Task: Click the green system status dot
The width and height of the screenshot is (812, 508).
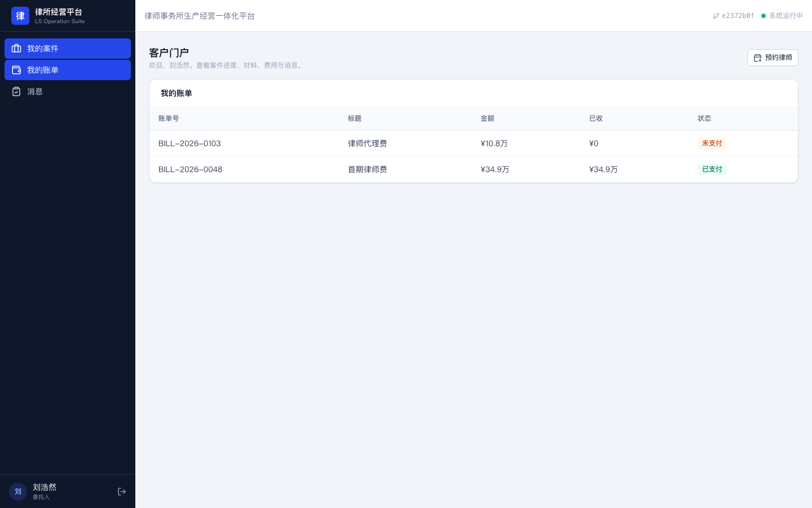Action: tap(764, 16)
